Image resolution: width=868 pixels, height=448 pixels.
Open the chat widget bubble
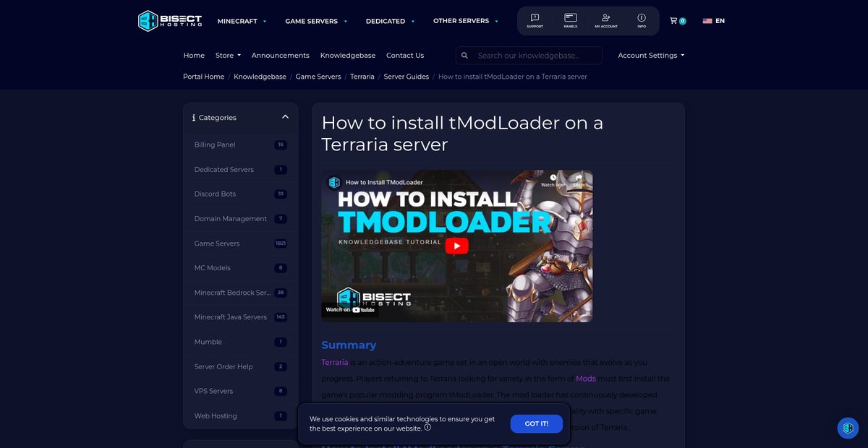pos(848,428)
